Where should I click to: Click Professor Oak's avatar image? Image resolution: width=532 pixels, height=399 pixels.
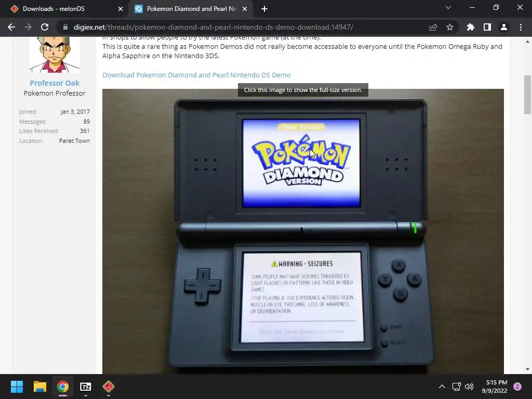(x=55, y=55)
